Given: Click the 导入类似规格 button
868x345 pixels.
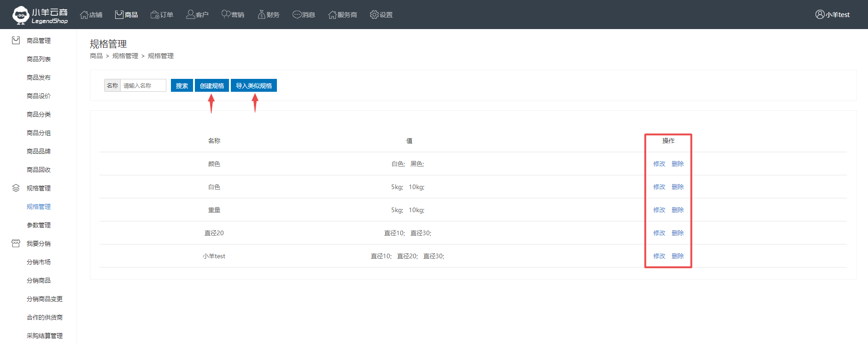Looking at the screenshot, I should 253,86.
